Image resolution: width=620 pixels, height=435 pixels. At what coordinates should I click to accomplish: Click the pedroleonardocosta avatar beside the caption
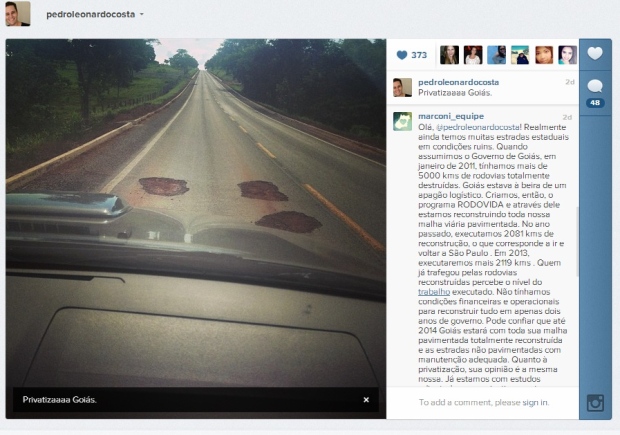(x=403, y=87)
